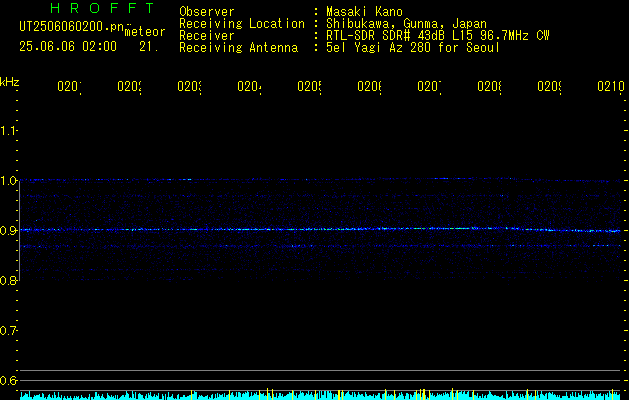Click the 0207 time axis label

pyautogui.click(x=429, y=86)
